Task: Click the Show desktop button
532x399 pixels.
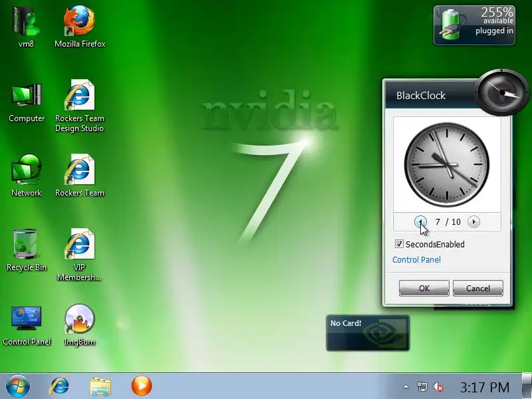Action: (527, 386)
